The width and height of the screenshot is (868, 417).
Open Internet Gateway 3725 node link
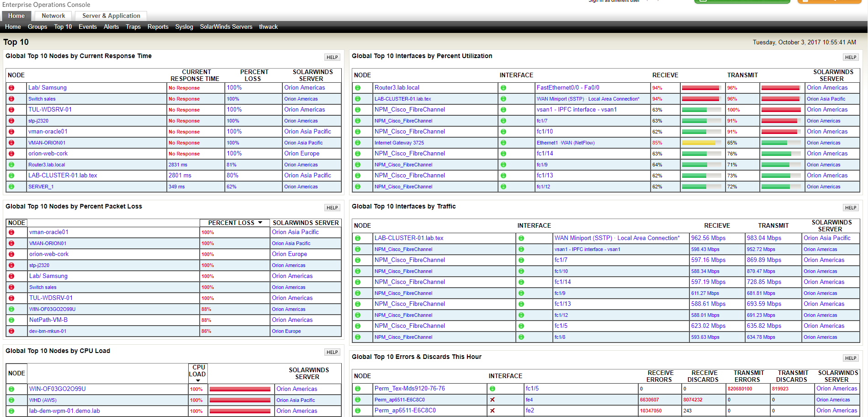point(399,143)
